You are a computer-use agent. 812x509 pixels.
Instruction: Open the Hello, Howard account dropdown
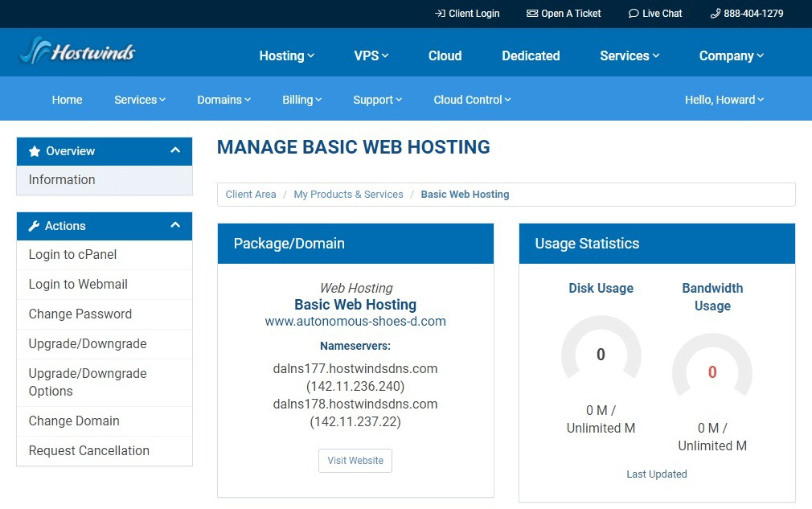(724, 99)
